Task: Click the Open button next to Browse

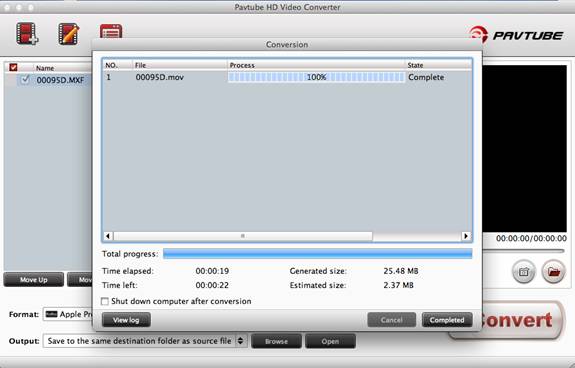Action: coord(330,341)
